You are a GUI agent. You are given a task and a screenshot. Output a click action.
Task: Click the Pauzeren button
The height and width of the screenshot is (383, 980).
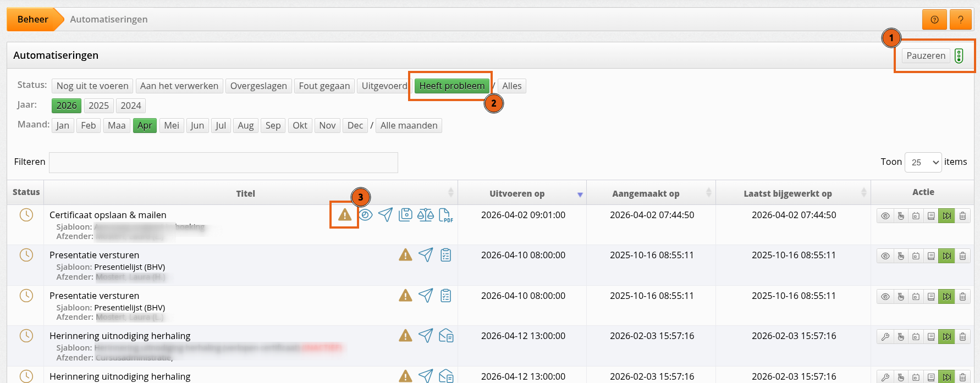tap(926, 55)
